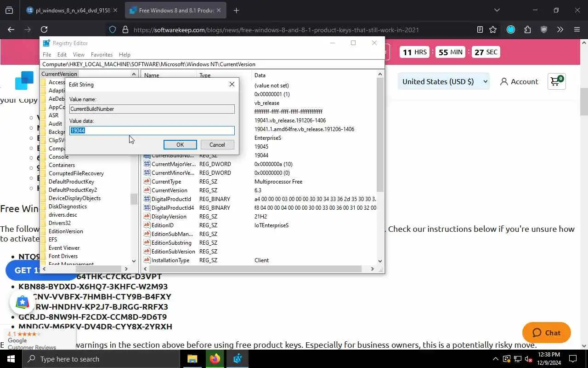The image size is (588, 368).
Task: Click the taskbar search box
Action: 101,359
